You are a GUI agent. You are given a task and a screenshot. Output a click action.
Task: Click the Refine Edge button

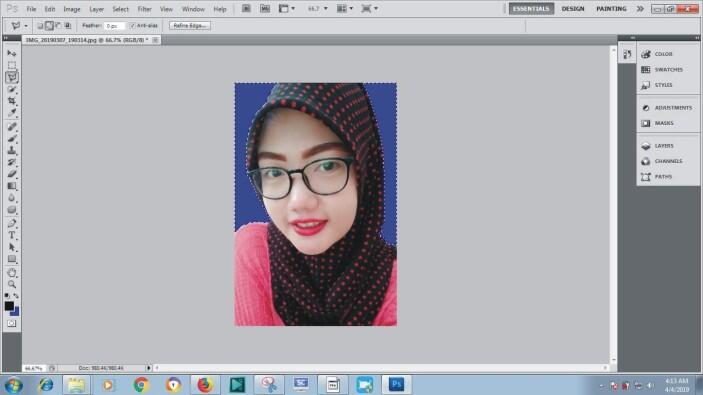[x=190, y=26]
